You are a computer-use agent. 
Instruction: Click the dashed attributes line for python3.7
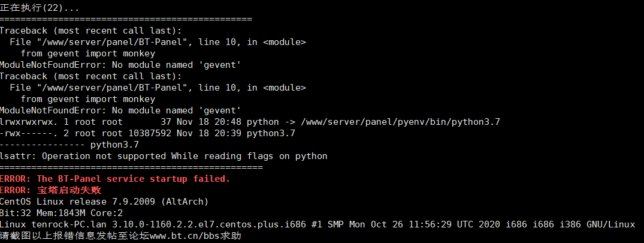pyautogui.click(x=69, y=145)
